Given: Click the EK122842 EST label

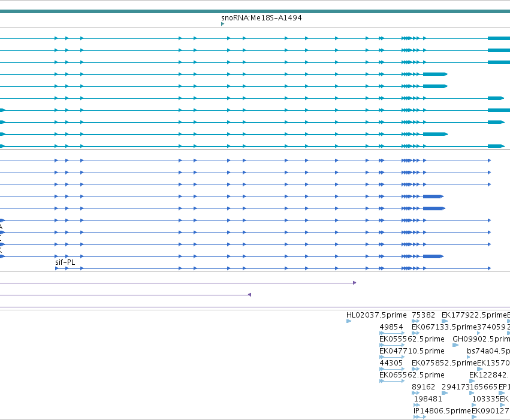Looking at the screenshot, I should tap(489, 375).
